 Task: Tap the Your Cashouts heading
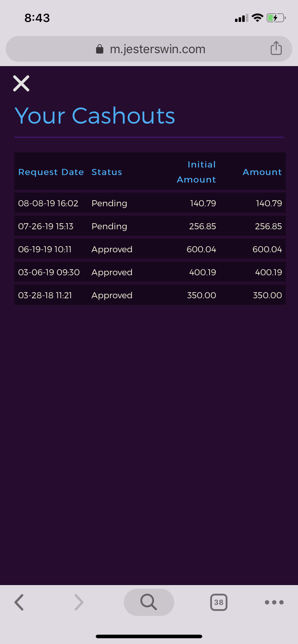click(95, 116)
